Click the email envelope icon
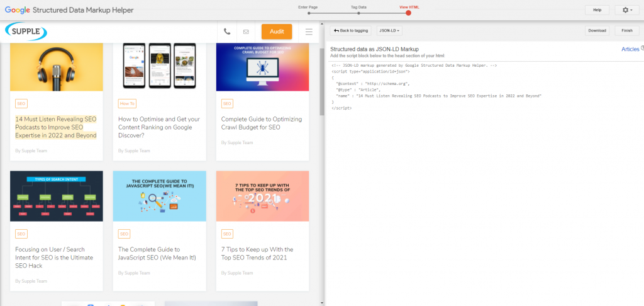The height and width of the screenshot is (306, 644). 246,31
